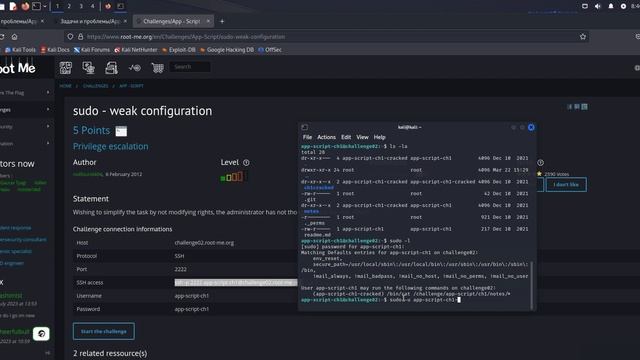Expand the sidebar 'The Flag' arrow

pos(48,93)
